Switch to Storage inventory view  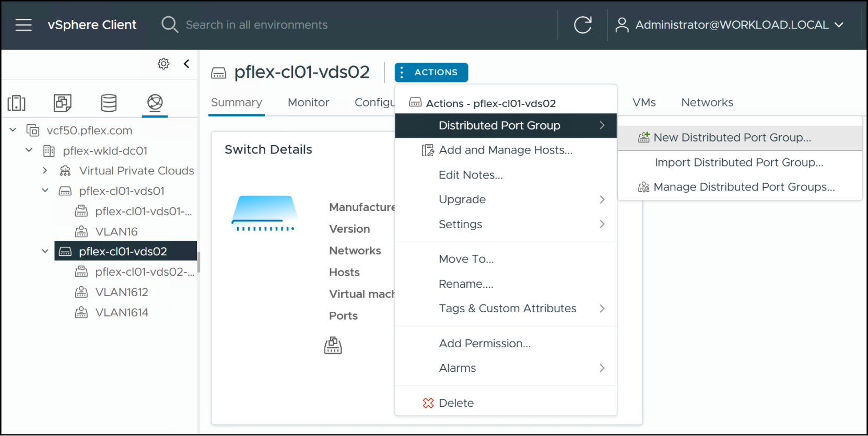(x=109, y=103)
